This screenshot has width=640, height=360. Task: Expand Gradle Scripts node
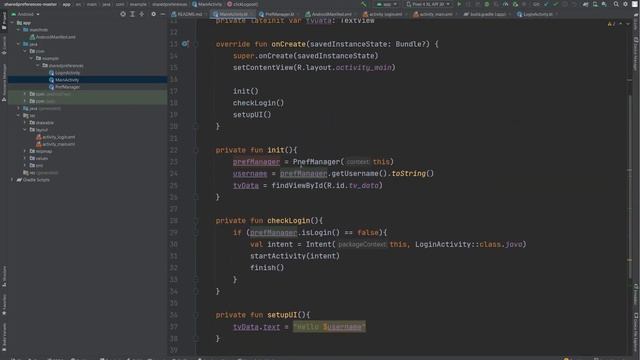pyautogui.click(x=12, y=180)
